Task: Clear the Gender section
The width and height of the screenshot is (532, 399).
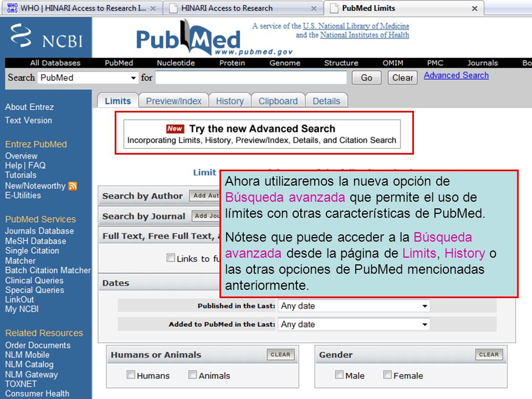Action: point(489,355)
